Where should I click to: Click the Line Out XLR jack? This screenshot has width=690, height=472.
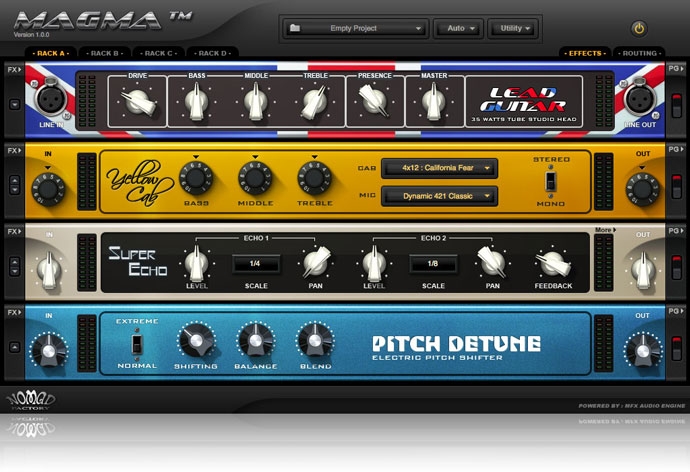click(640, 101)
